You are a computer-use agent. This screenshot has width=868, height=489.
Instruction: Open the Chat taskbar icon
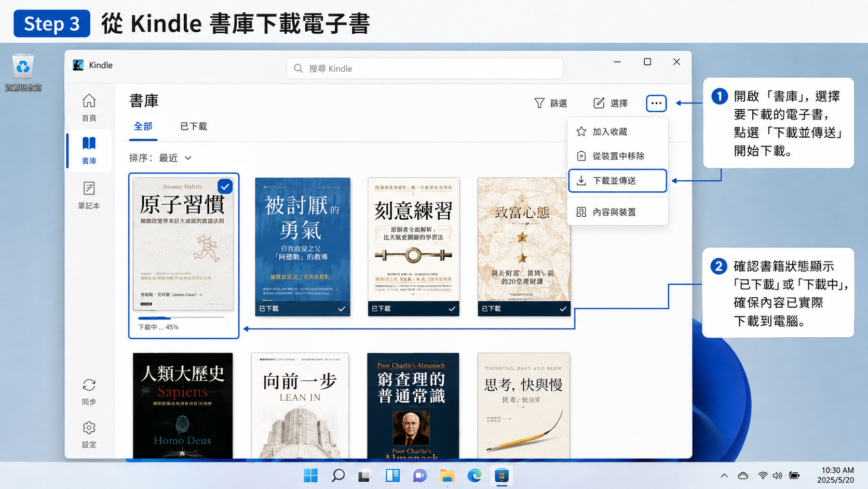420,475
